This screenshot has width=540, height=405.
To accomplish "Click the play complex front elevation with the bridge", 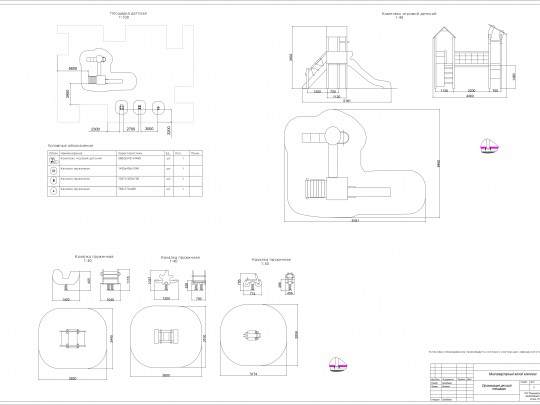I will click(x=470, y=59).
